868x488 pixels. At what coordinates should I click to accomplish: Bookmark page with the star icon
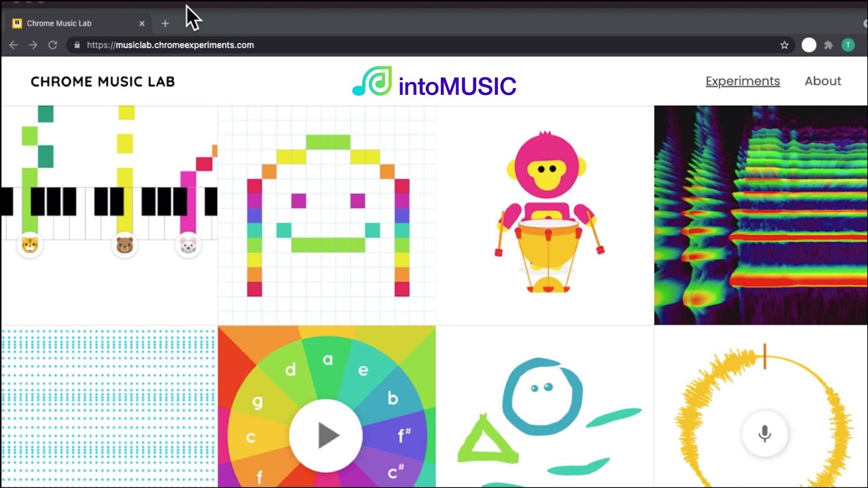point(785,45)
